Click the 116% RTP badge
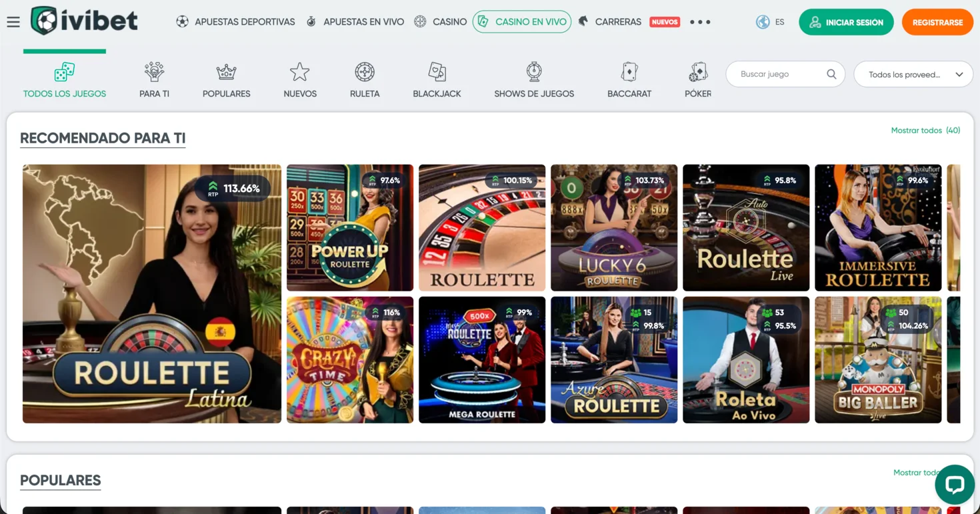 point(385,313)
